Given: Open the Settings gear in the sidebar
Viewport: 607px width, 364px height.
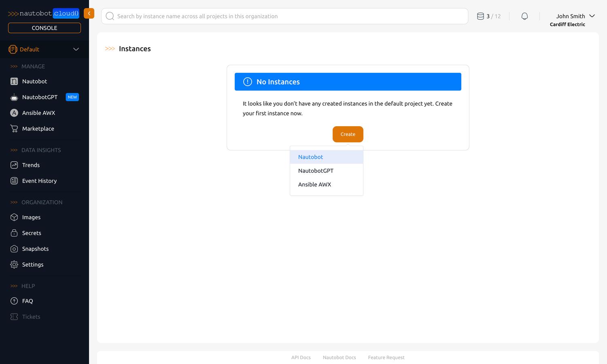Looking at the screenshot, I should point(13,265).
